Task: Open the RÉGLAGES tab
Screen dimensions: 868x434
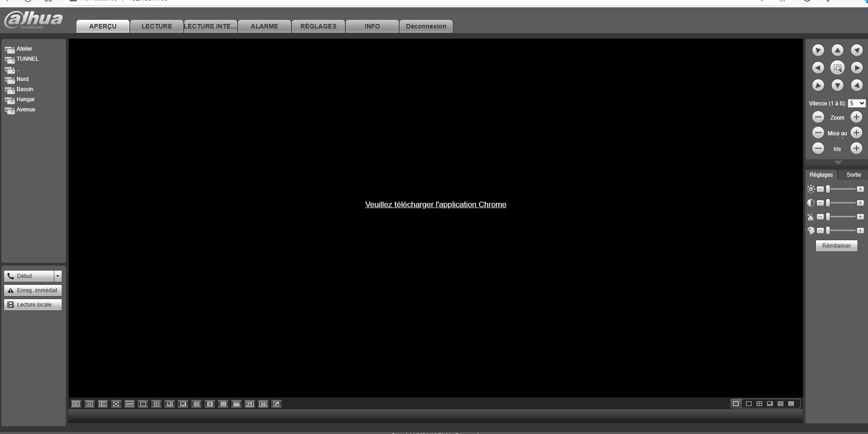Action: tap(318, 26)
